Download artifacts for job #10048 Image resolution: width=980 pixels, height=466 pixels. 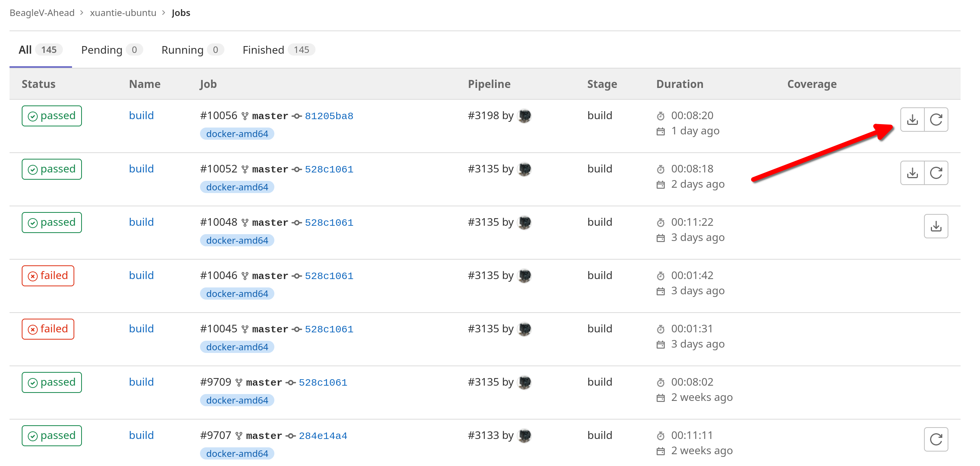point(936,226)
